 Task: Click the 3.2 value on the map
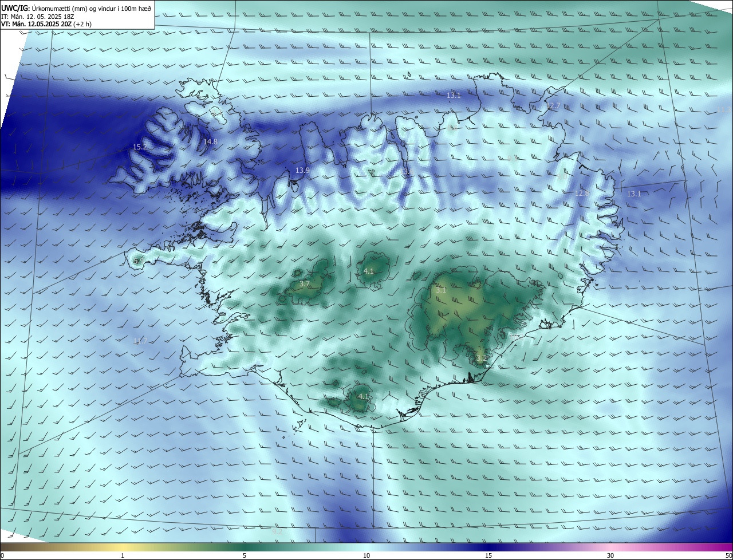point(481,358)
